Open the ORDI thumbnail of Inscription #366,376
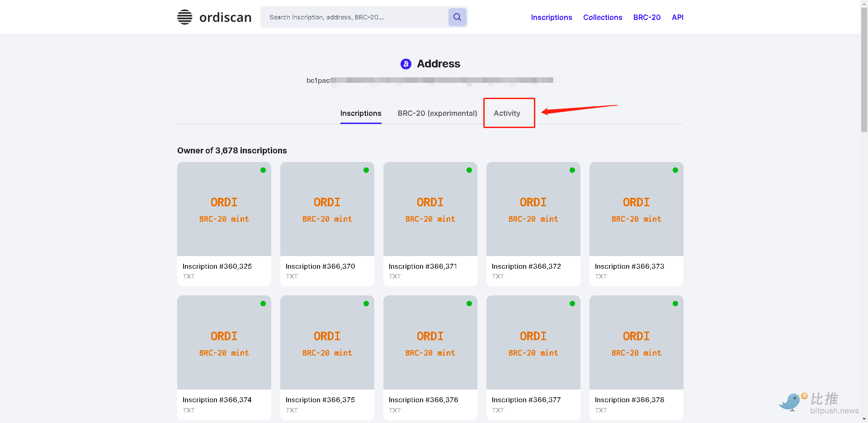Viewport: 868px width, 423px height. coord(430,342)
